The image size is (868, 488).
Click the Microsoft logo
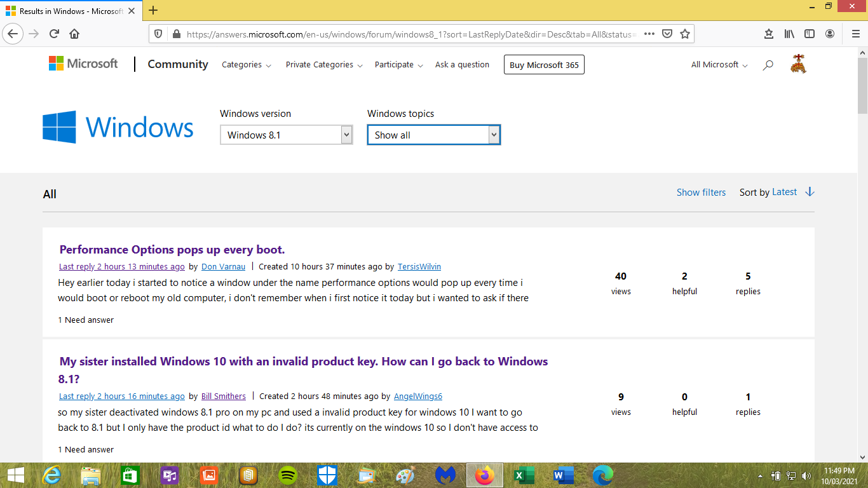point(83,64)
